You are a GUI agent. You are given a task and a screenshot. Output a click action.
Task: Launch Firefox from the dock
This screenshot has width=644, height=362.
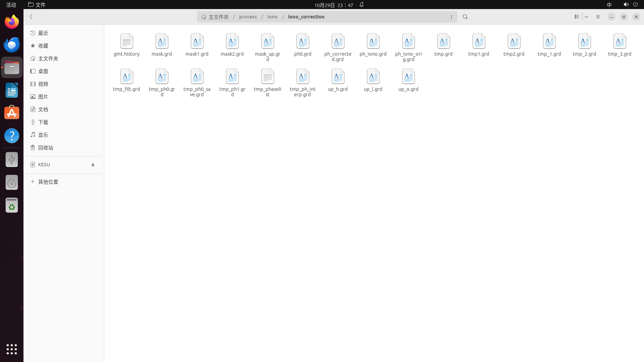pos(12,22)
